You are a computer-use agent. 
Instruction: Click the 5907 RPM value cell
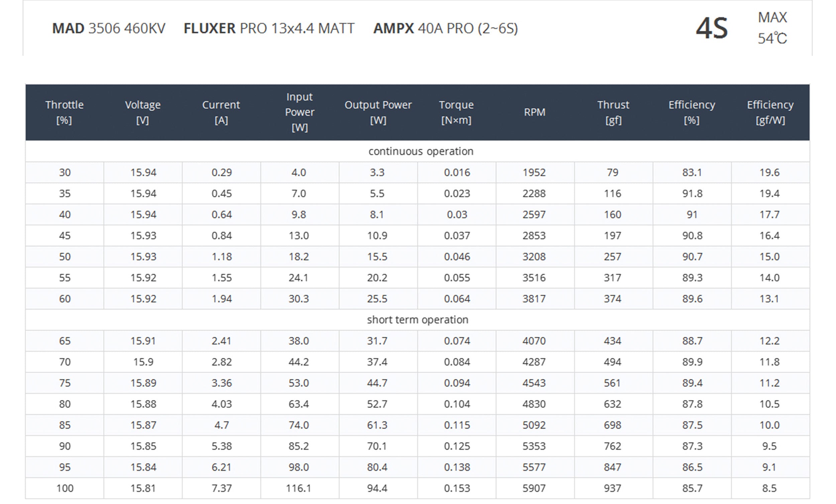[534, 488]
